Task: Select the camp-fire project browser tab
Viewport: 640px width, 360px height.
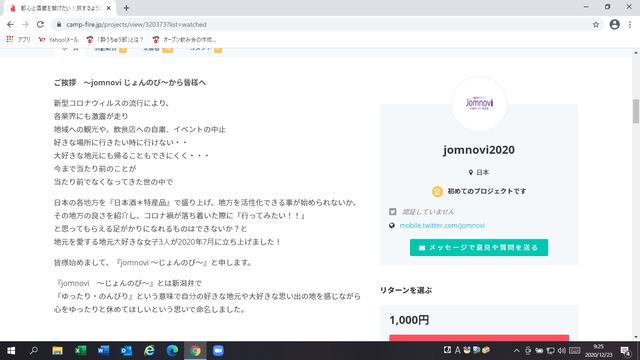Action: (60, 8)
